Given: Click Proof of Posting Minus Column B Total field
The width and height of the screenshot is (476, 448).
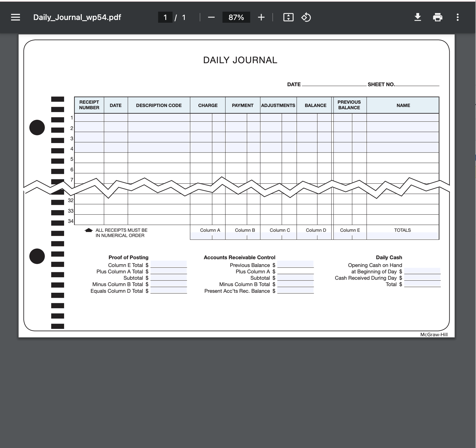Looking at the screenshot, I should [169, 284].
